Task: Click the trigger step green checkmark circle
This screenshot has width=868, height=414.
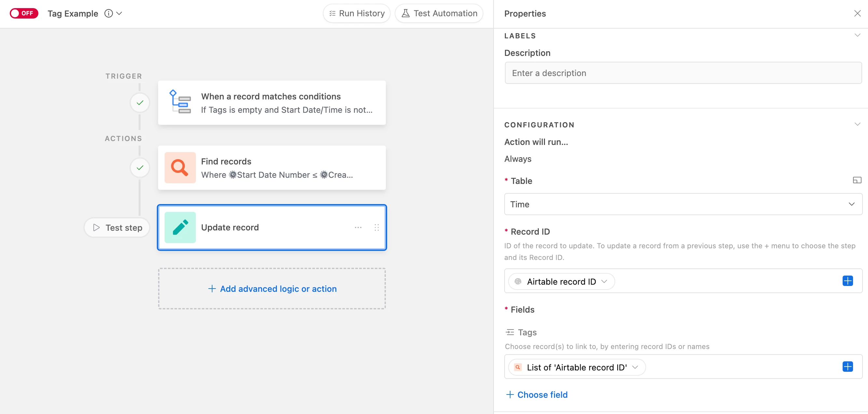Action: point(140,103)
